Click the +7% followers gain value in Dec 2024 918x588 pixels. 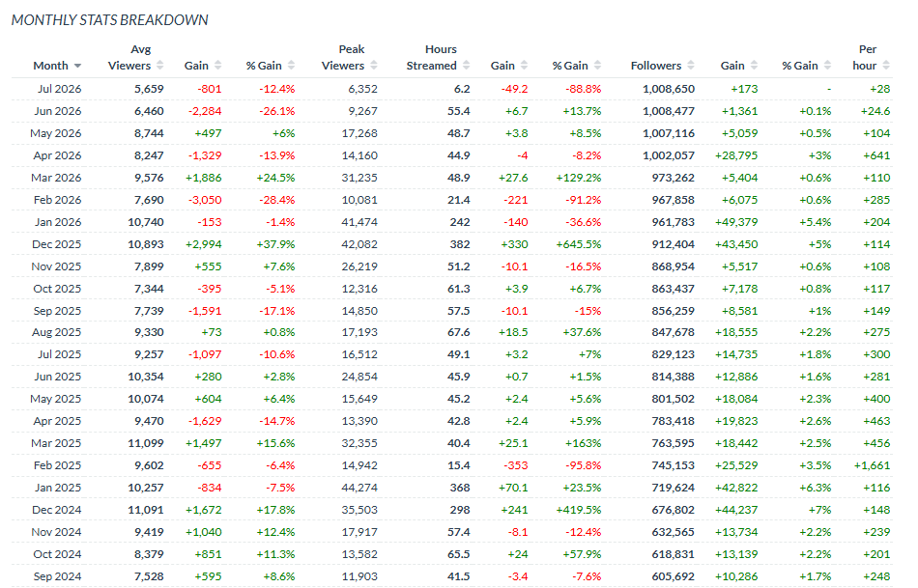[819, 510]
